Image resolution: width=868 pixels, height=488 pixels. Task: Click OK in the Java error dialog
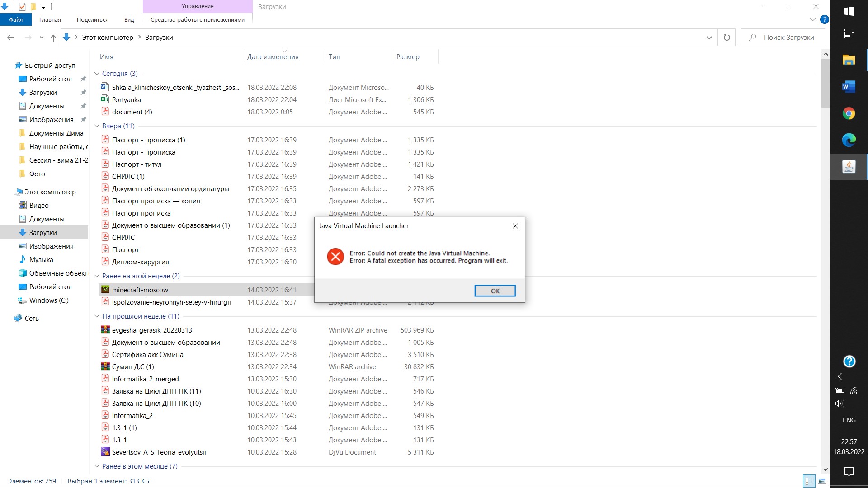[x=495, y=291]
